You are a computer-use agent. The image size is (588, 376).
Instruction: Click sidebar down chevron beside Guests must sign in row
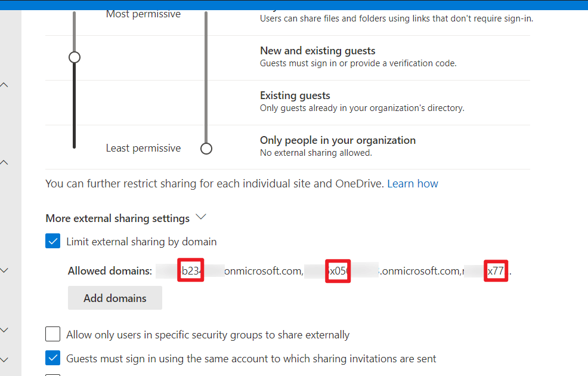pyautogui.click(x=4, y=359)
